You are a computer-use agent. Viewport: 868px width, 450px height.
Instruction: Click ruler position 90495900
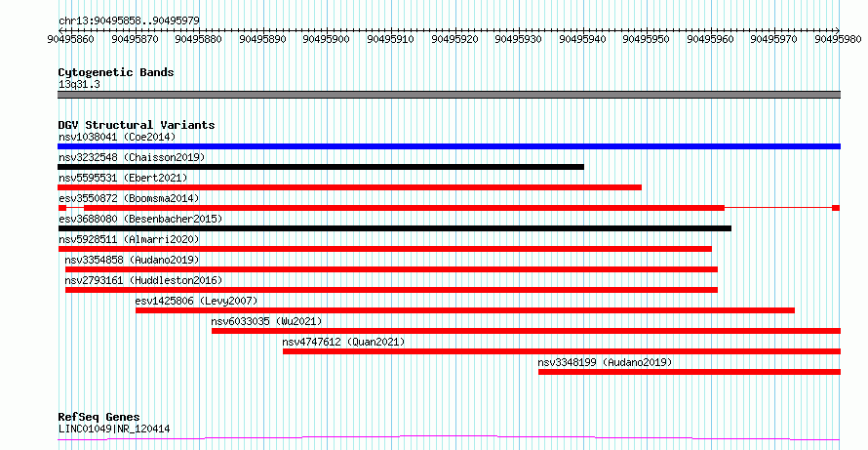[x=327, y=39]
